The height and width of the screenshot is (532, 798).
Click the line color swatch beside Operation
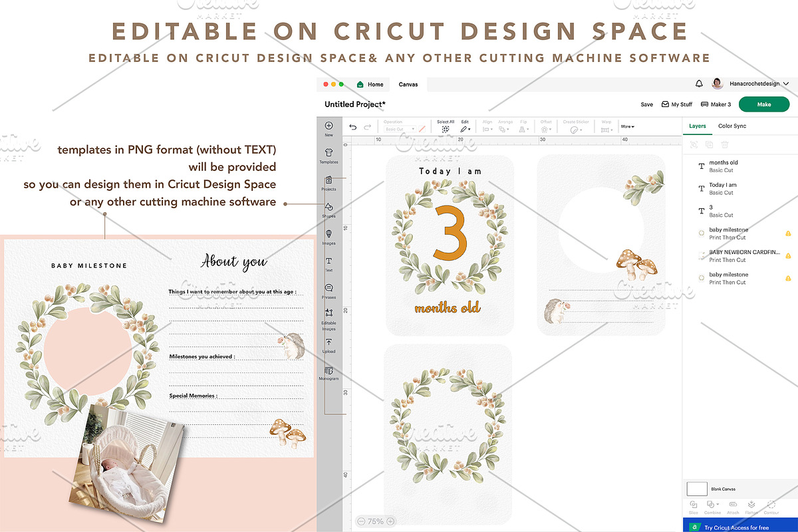422,129
